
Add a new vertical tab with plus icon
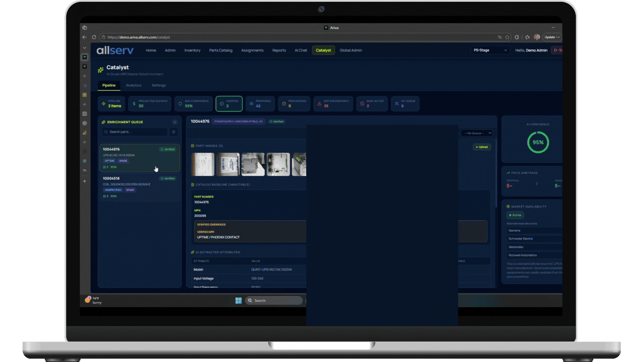[x=85, y=181]
